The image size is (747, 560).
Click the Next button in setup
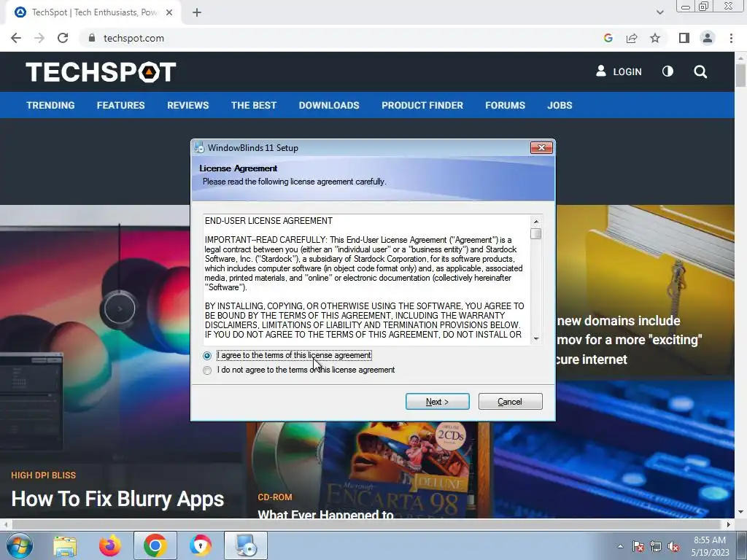tap(438, 402)
